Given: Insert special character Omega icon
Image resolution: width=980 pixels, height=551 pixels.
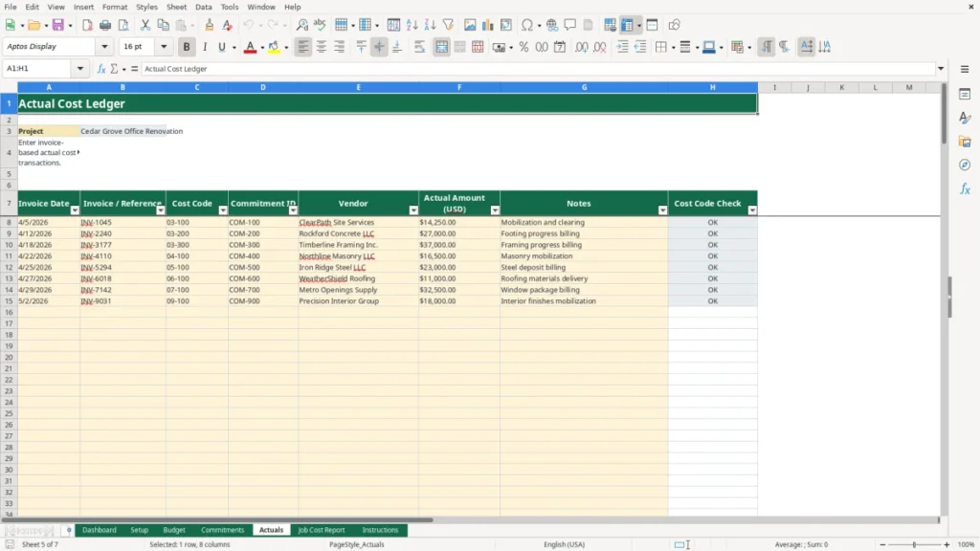Looking at the screenshot, I should coord(527,25).
